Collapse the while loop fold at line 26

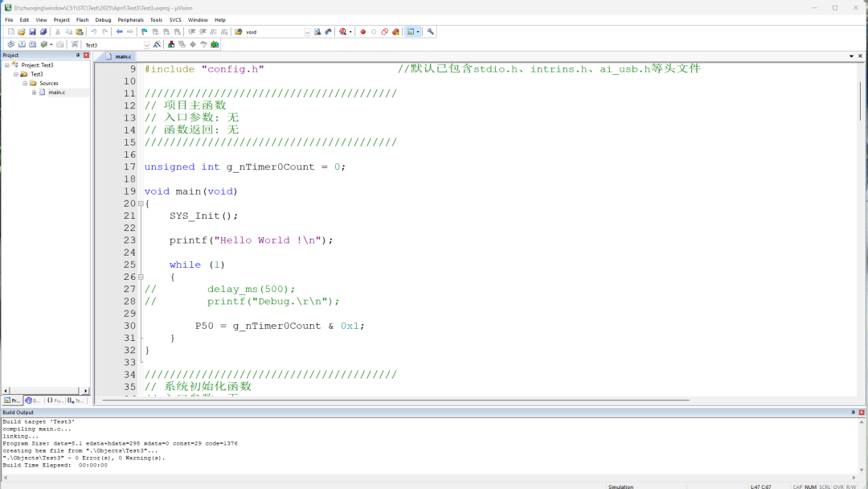pos(141,277)
